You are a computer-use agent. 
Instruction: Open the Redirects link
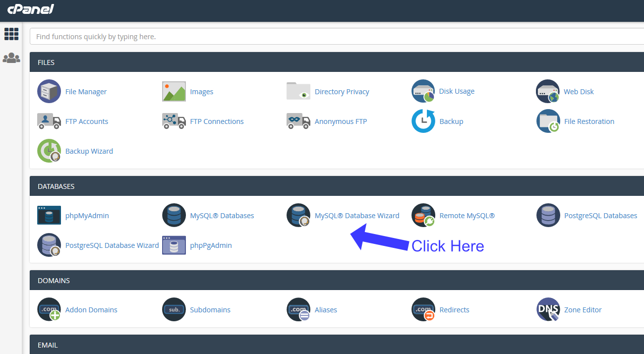tap(454, 310)
